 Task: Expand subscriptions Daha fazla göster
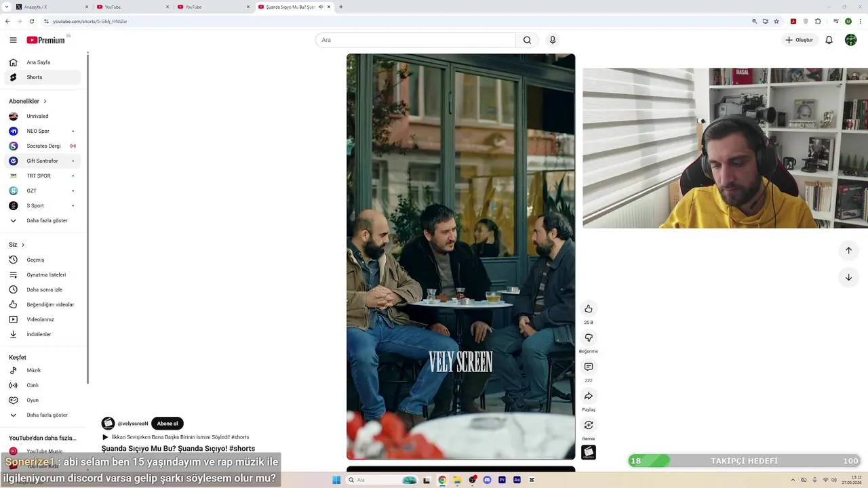43,220
